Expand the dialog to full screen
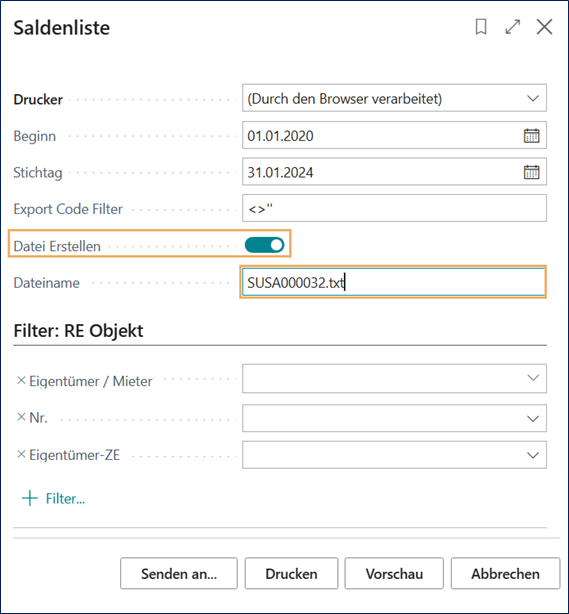This screenshot has width=569, height=614. click(x=513, y=27)
